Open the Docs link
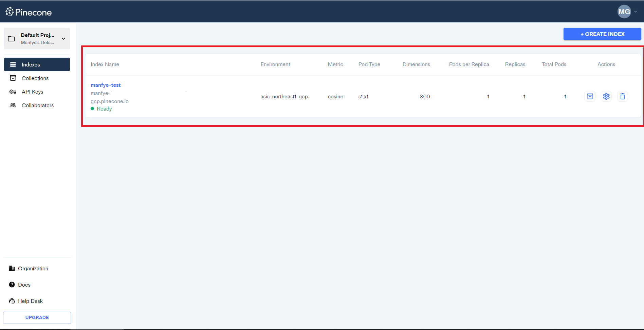The width and height of the screenshot is (644, 330). tap(24, 285)
